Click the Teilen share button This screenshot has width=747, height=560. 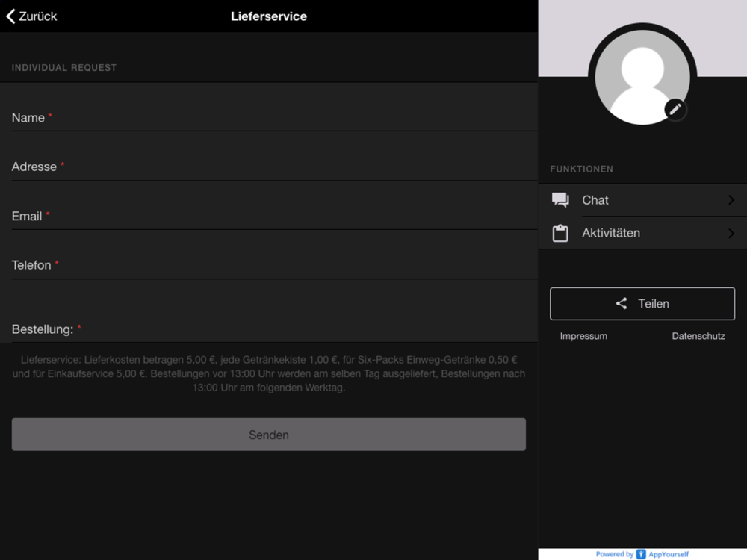642,304
